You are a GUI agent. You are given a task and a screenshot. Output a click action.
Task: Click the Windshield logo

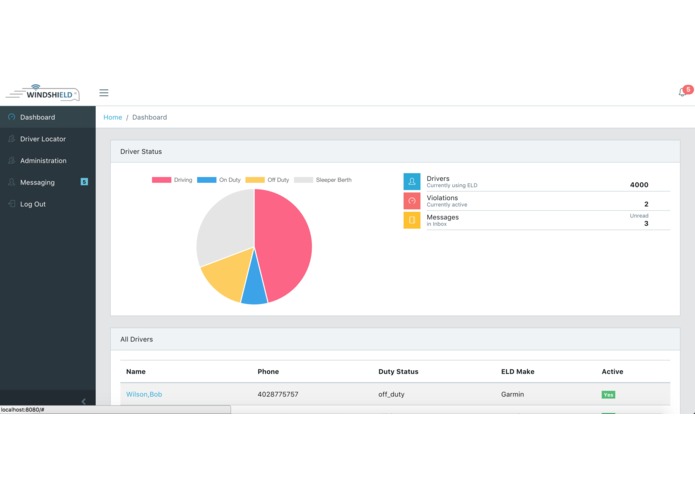point(43,93)
